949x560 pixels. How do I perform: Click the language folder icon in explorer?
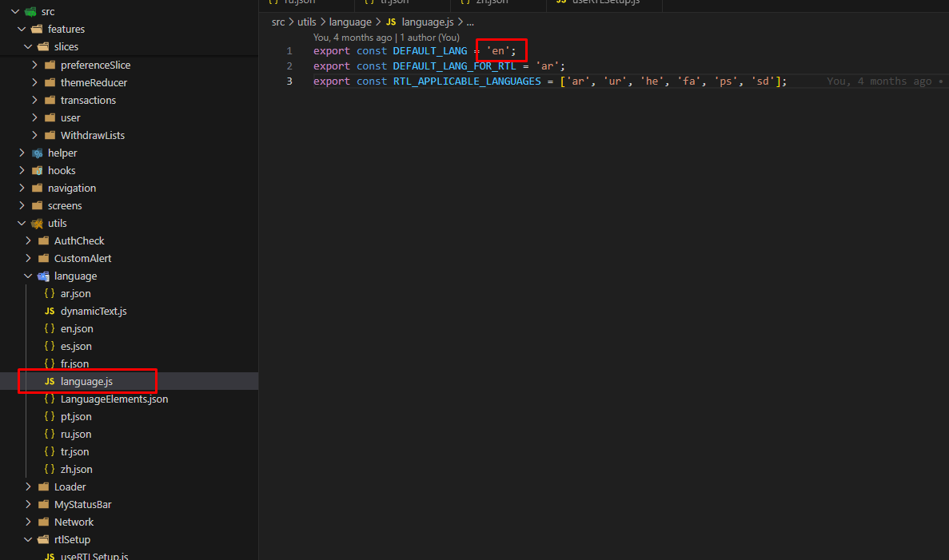(x=43, y=276)
